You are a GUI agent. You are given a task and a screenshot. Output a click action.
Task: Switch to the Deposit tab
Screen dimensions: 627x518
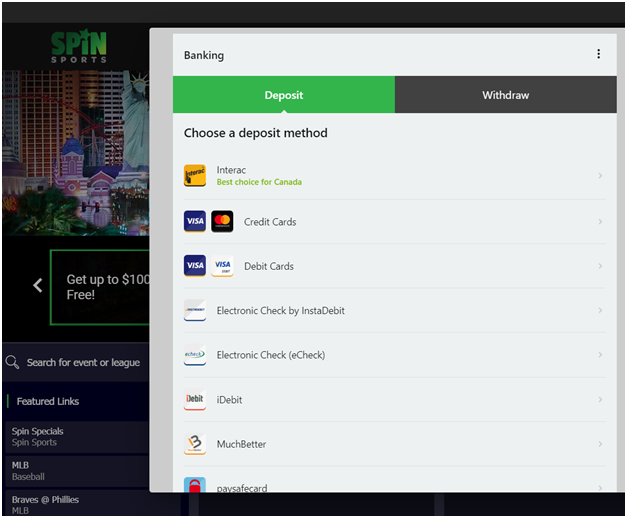(x=284, y=95)
